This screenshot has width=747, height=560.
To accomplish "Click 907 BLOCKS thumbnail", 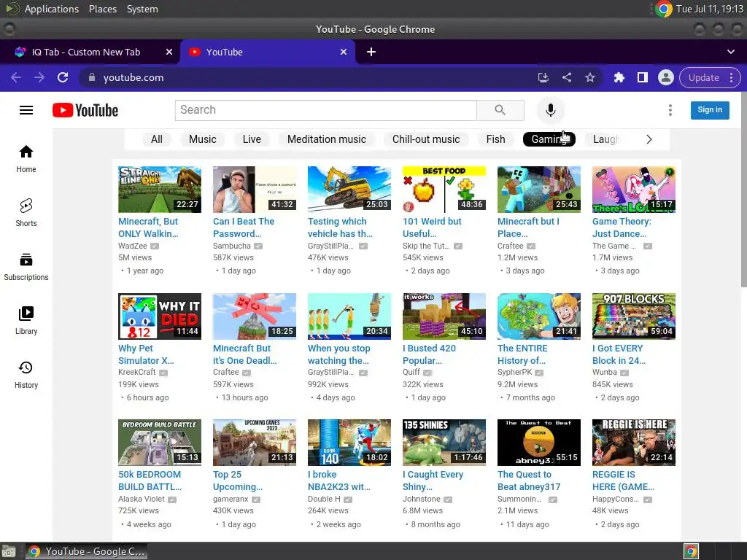I will (634, 316).
